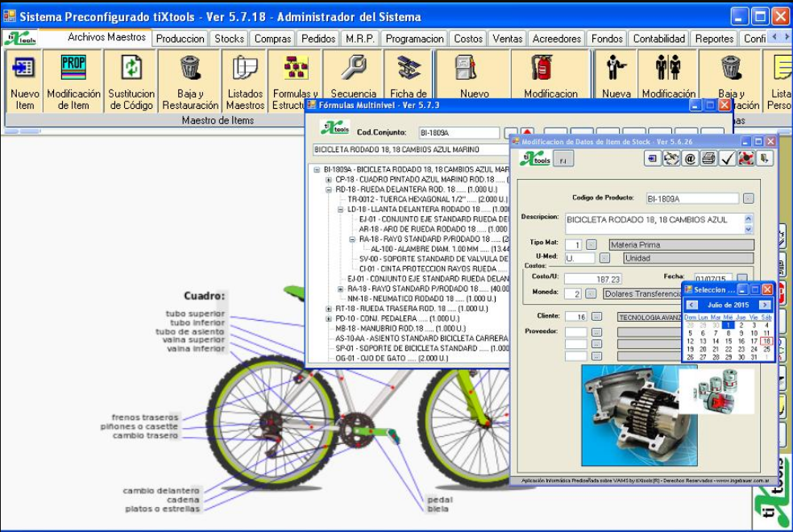Click the Modificación couple icon

point(668,67)
